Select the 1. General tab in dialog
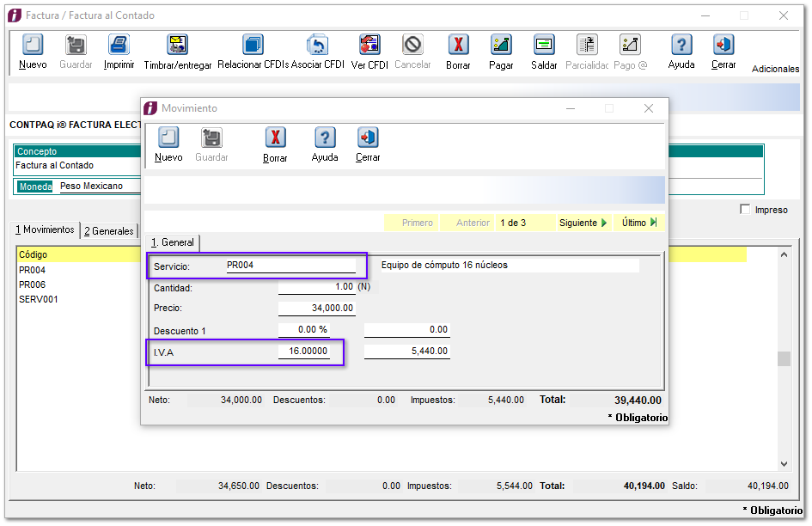The height and width of the screenshot is (526, 812). click(173, 242)
